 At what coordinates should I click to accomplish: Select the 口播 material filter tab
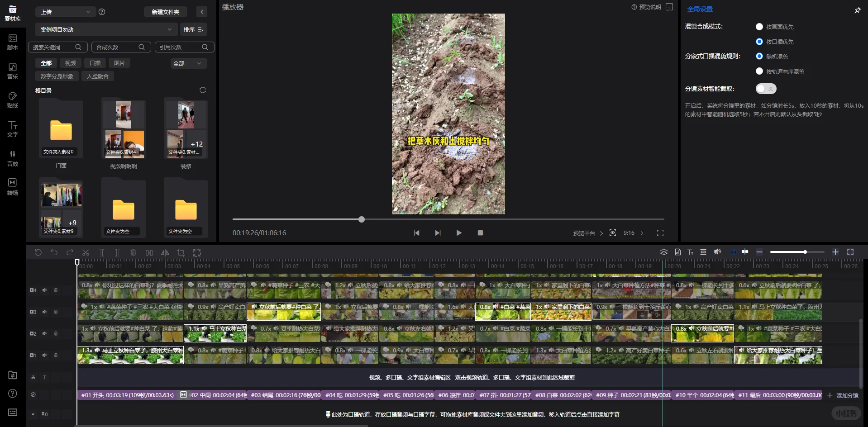click(x=95, y=63)
